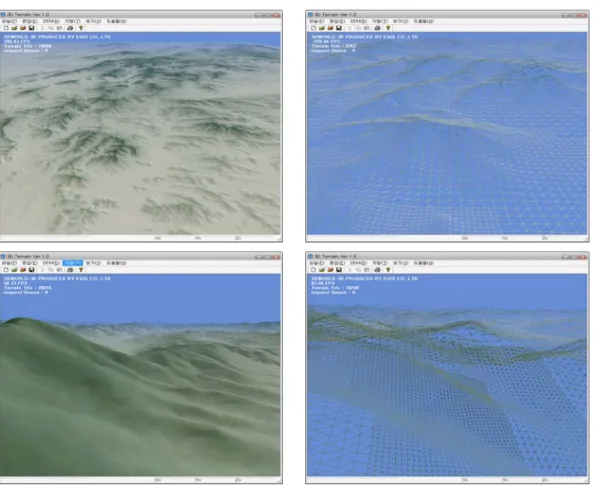Click Save floppy icon in upper-left window
This screenshot has width=594, height=485.
(31, 28)
